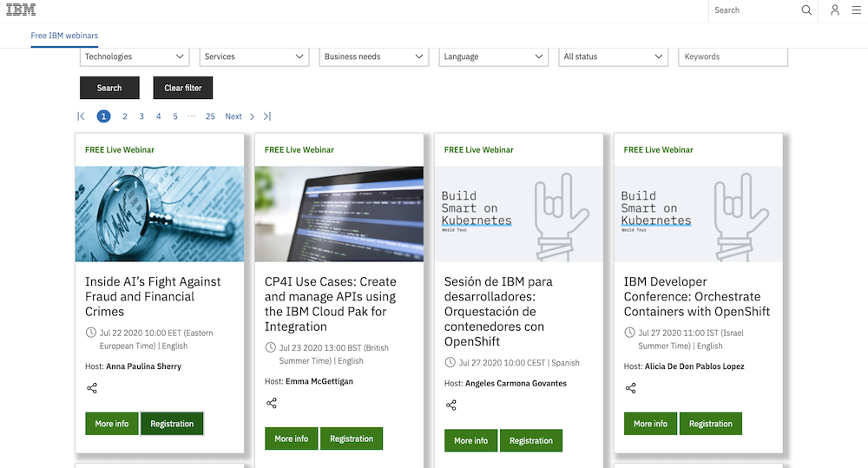Registration for CP4I Use Cases webinar
Image resolution: width=868 pixels, height=468 pixels.
(352, 438)
